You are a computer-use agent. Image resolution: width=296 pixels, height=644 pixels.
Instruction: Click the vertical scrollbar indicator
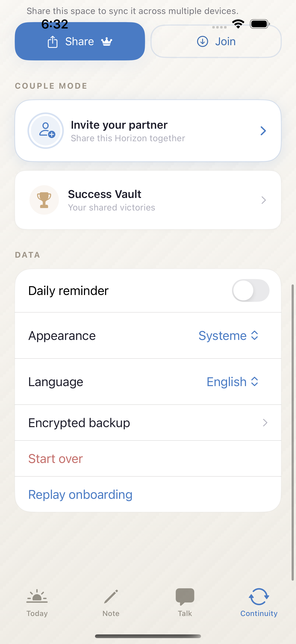pos(292,432)
